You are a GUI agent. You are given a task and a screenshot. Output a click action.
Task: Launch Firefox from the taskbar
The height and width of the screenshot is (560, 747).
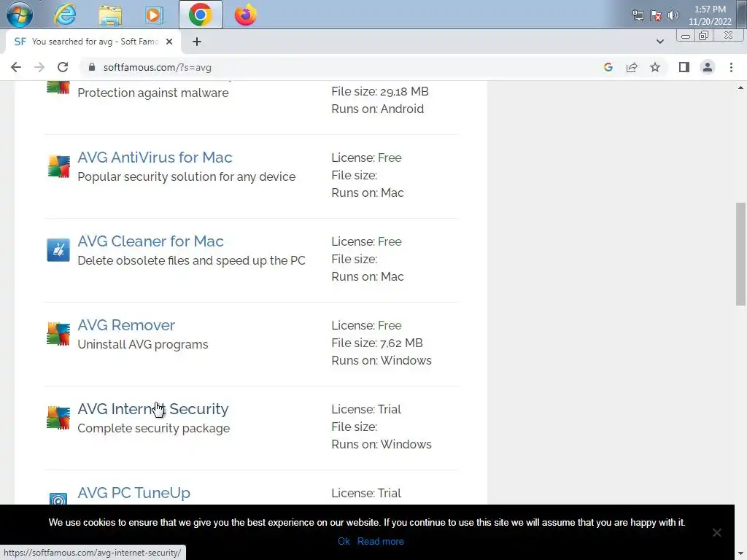[245, 15]
